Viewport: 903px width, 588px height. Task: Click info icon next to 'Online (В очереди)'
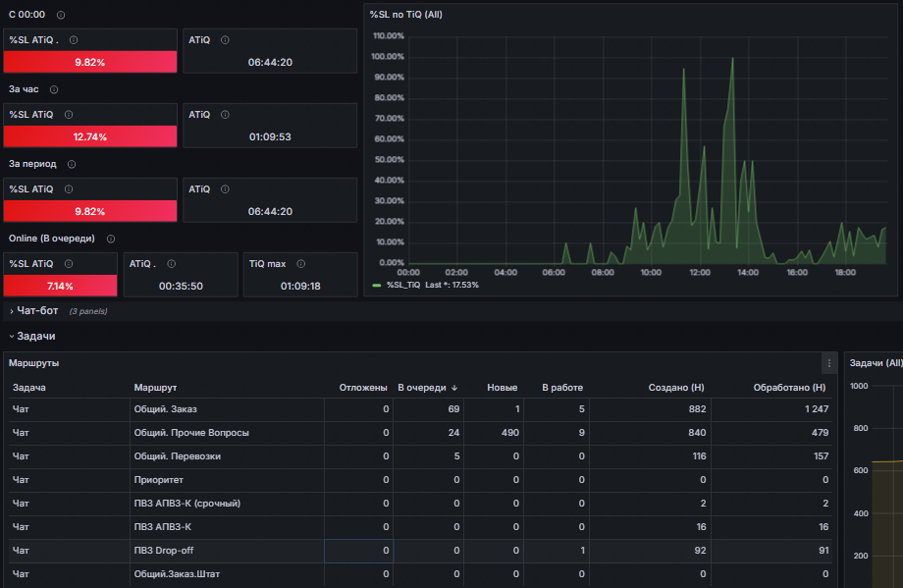(111, 239)
